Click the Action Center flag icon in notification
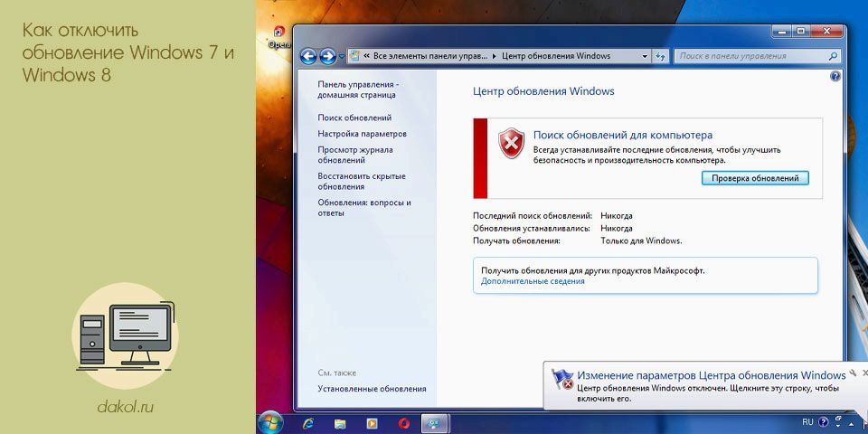This screenshot has height=434, width=868. (562, 380)
